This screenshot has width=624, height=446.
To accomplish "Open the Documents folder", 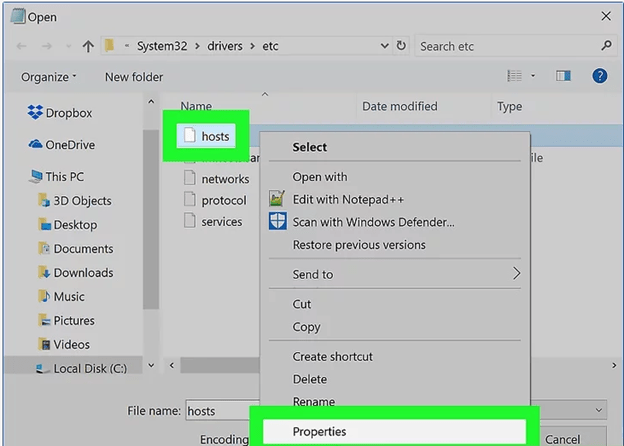I will tap(76, 249).
